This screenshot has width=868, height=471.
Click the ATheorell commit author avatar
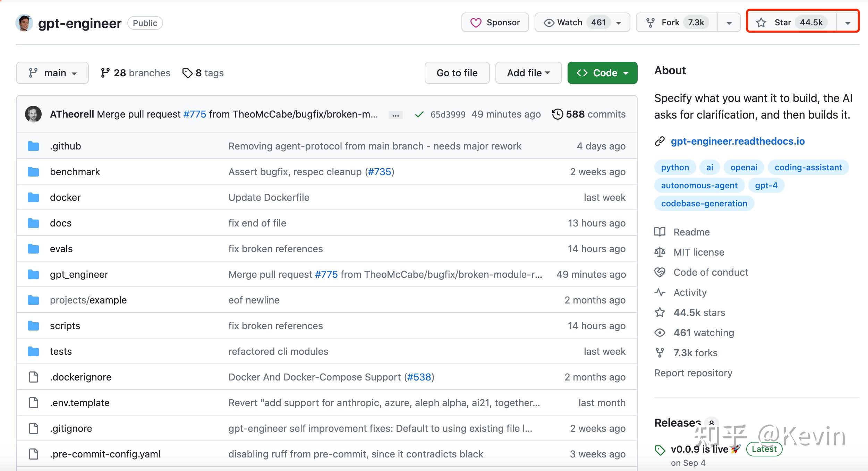click(33, 114)
